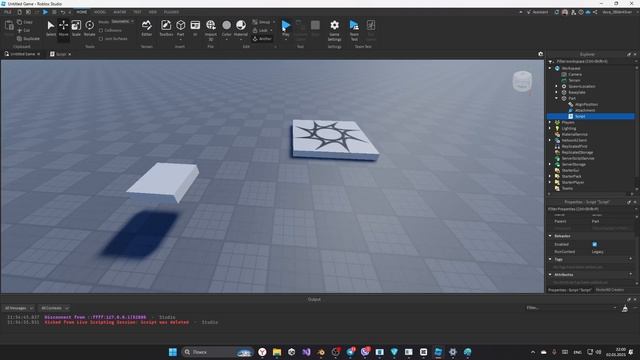640x360 pixels.
Task: Click the Filter Properties search field
Action: [591, 209]
